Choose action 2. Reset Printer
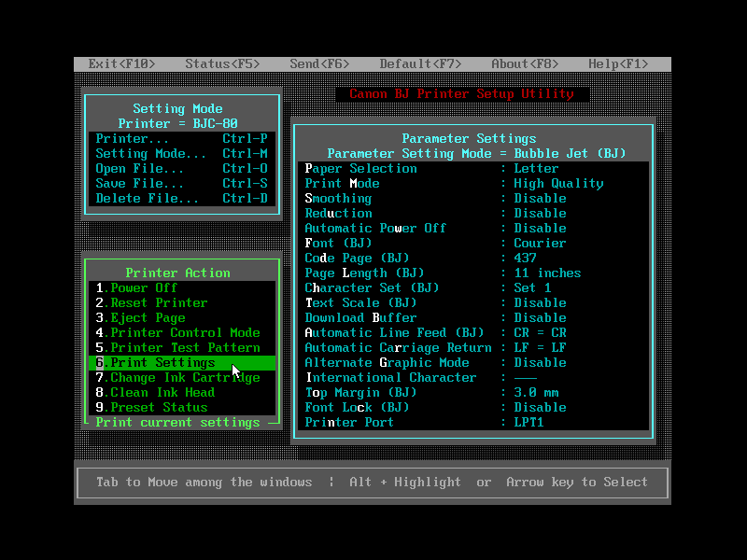Viewport: 747px width, 560px height. pyautogui.click(x=182, y=302)
